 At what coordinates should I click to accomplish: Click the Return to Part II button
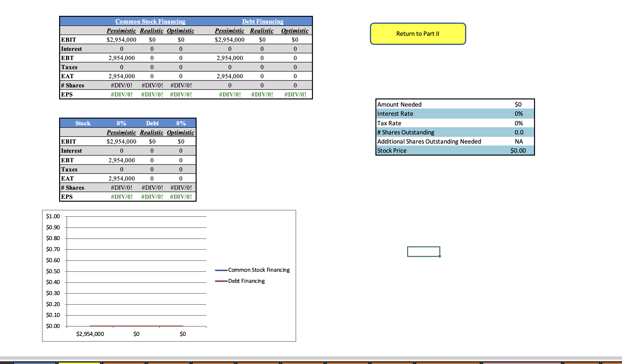coord(418,34)
